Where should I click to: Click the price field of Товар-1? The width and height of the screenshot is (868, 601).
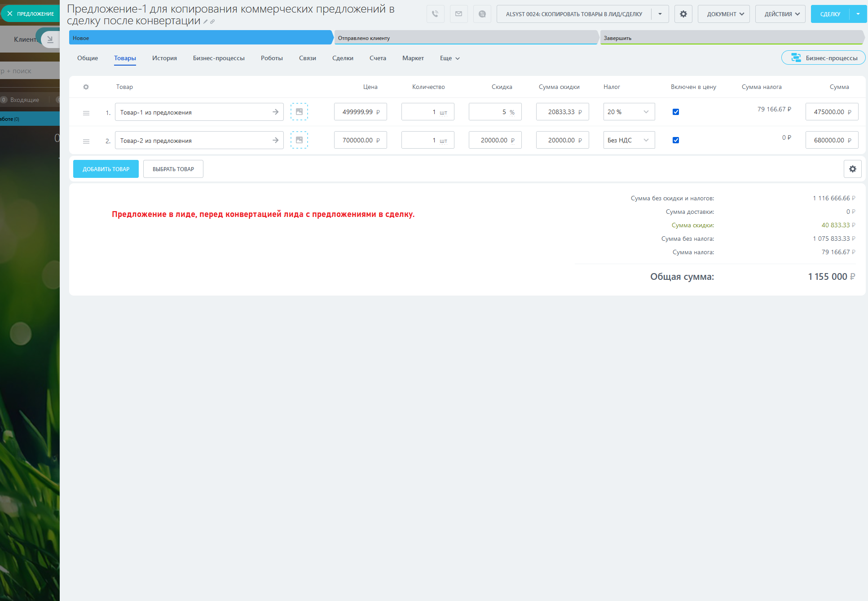pos(358,112)
